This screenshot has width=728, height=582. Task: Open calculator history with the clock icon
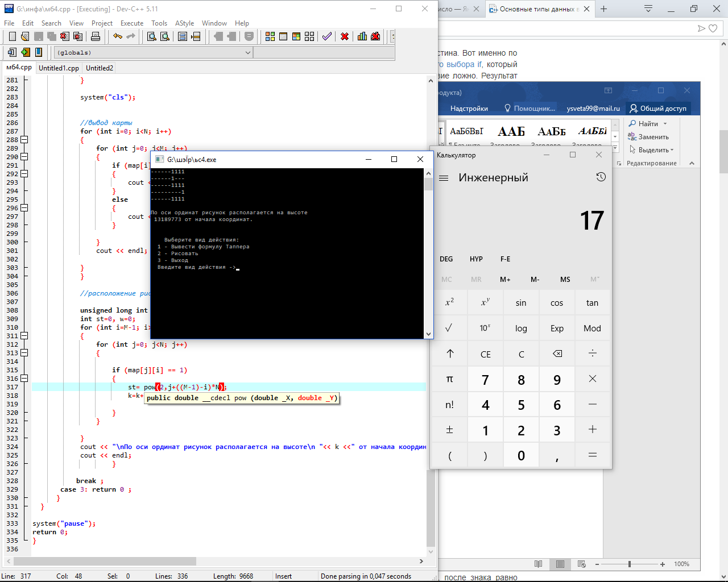click(x=601, y=177)
